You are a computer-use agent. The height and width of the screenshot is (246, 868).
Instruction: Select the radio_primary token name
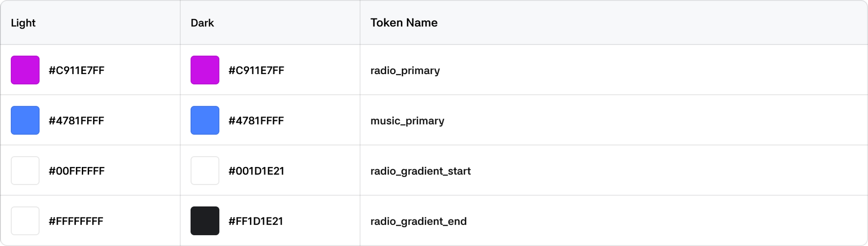(x=405, y=70)
